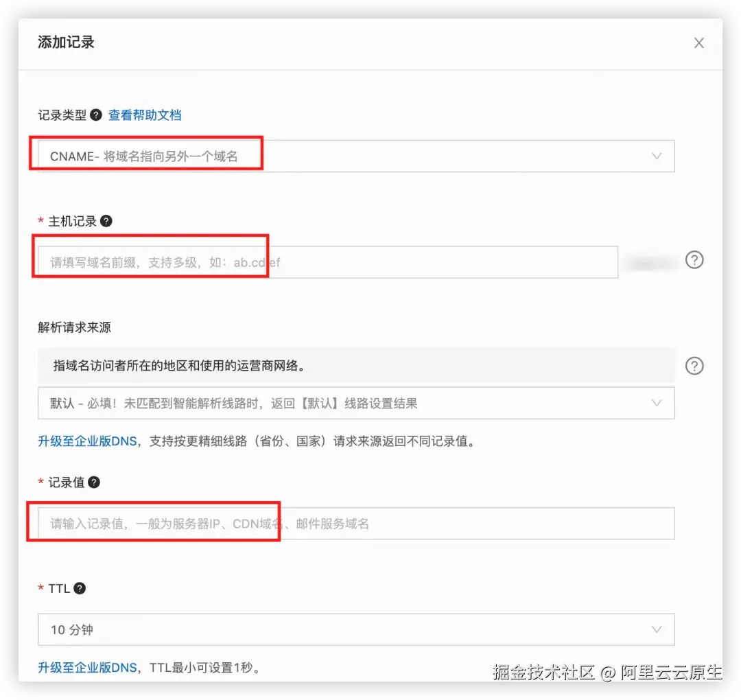Open the 查看帮助文档 link

144,115
